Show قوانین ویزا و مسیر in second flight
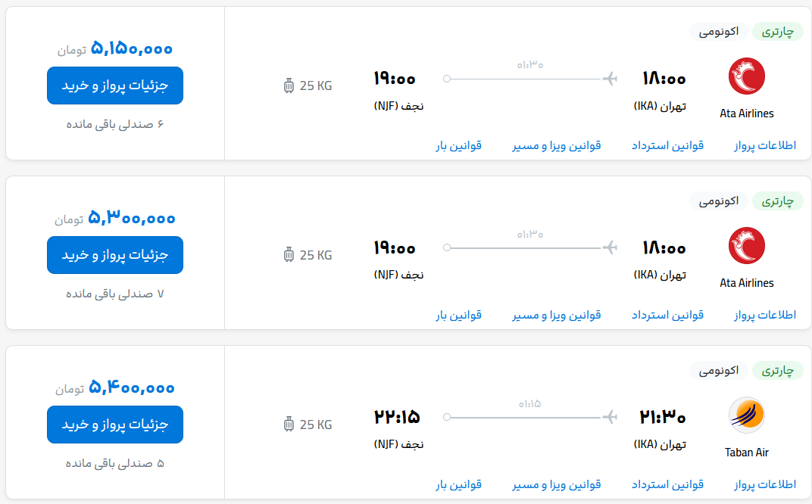 pos(557,315)
